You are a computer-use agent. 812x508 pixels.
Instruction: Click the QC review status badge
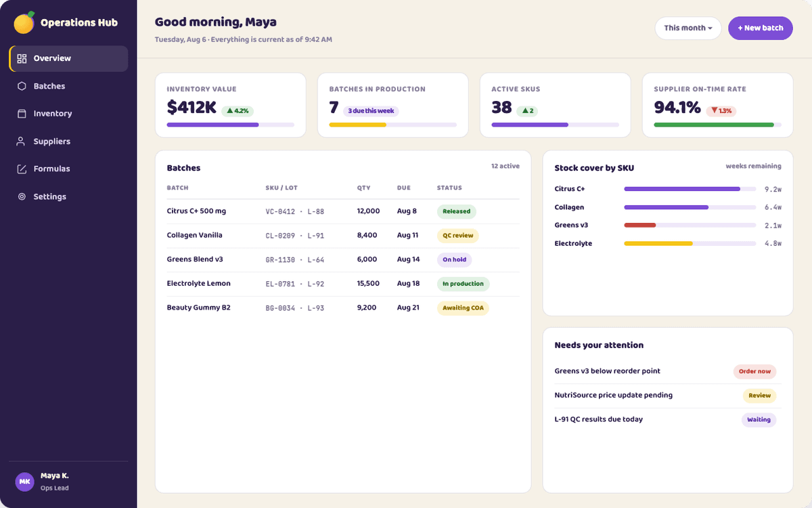pos(458,236)
